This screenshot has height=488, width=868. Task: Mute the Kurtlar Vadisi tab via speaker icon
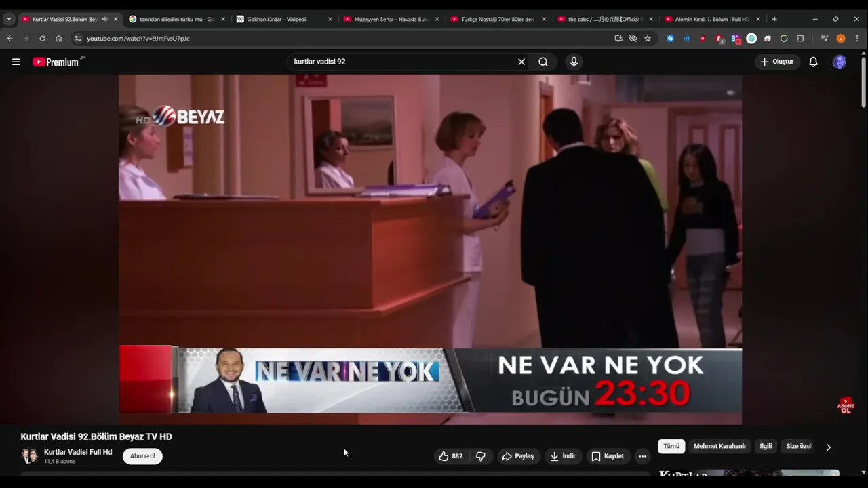click(x=104, y=19)
